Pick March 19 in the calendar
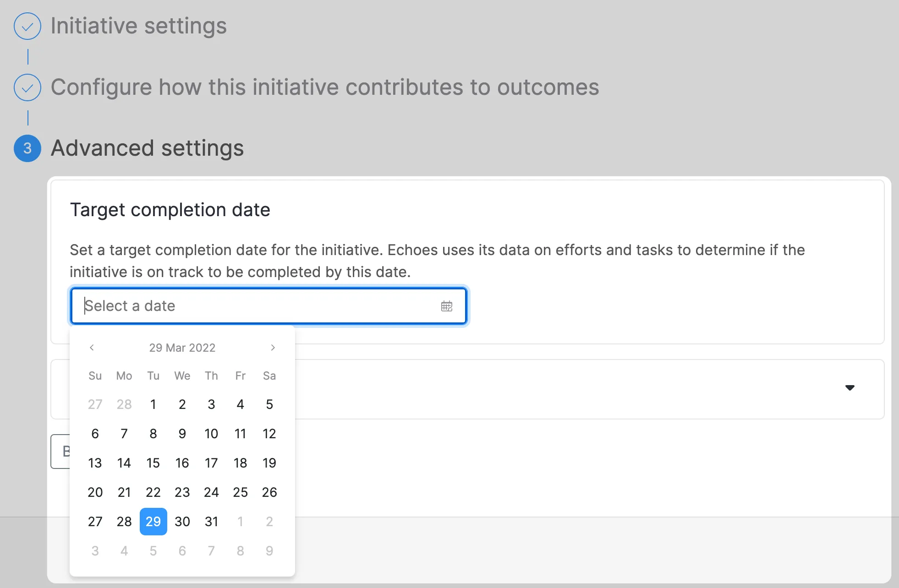899x588 pixels. pyautogui.click(x=269, y=463)
